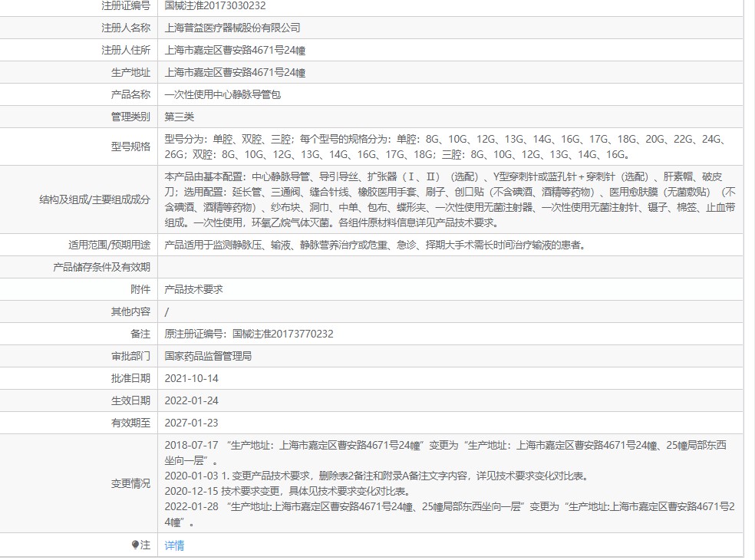Click the 2018-07-17 change record entry
This screenshot has height=560, width=755.
click(445, 453)
